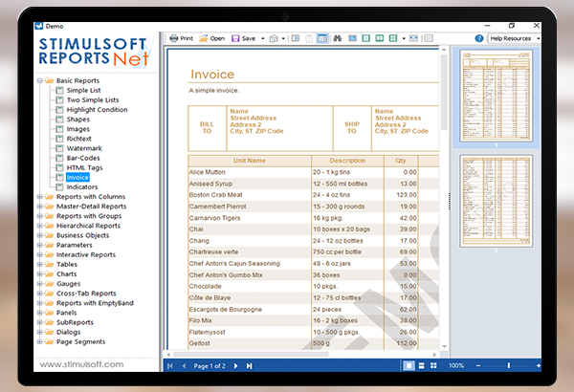Select the Hierarchical Reports folder
The image size is (574, 392).
coord(88,226)
